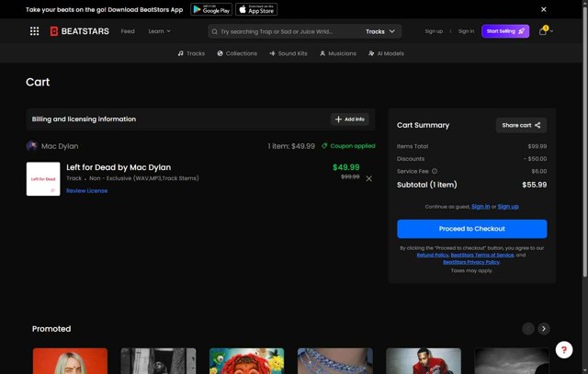Click the Share cart button
588x374 pixels.
(521, 125)
